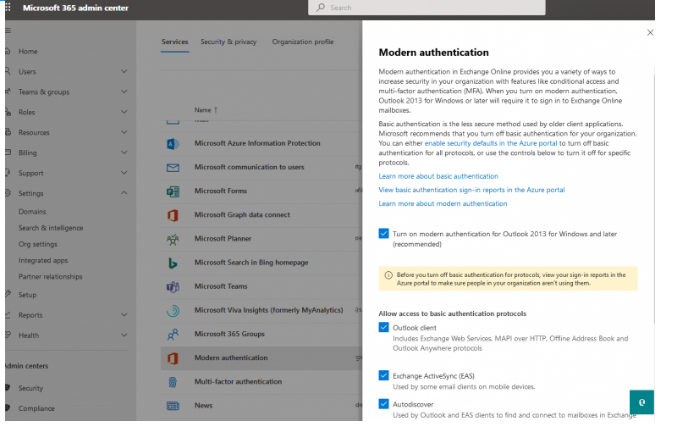Click the Microsoft communication to users envelope icon

pyautogui.click(x=173, y=167)
